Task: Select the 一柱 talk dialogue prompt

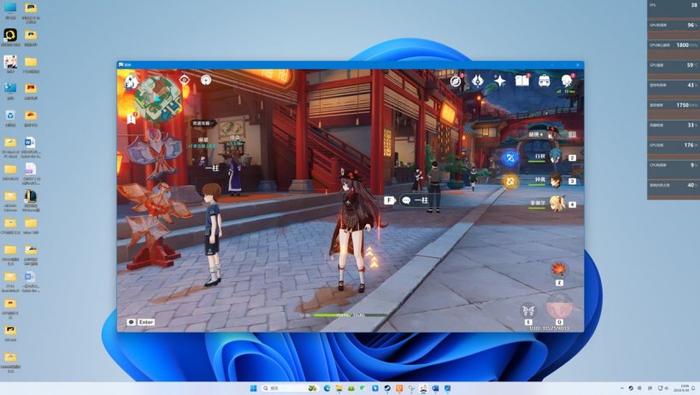Action: 414,200
